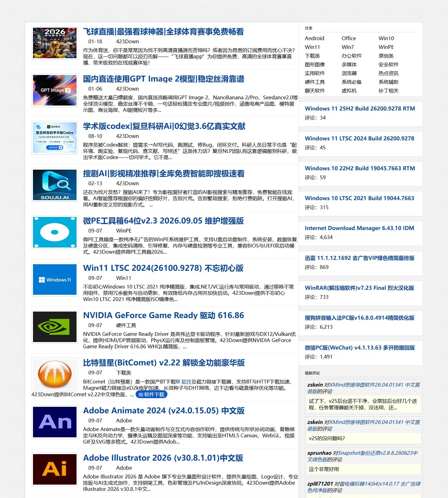Open the 补丁相关 category
This screenshot has width=448, height=498.
[x=389, y=91]
